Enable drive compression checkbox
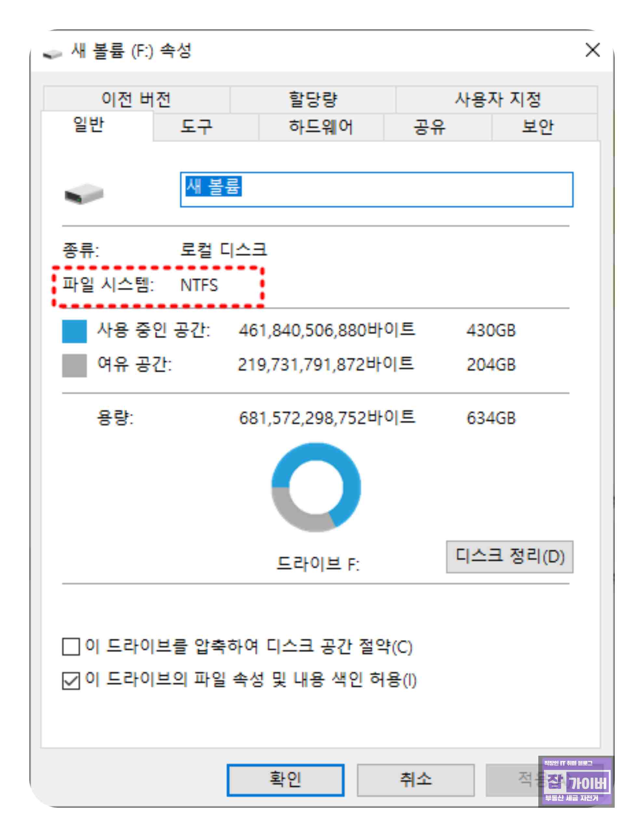The image size is (644, 837). (71, 646)
